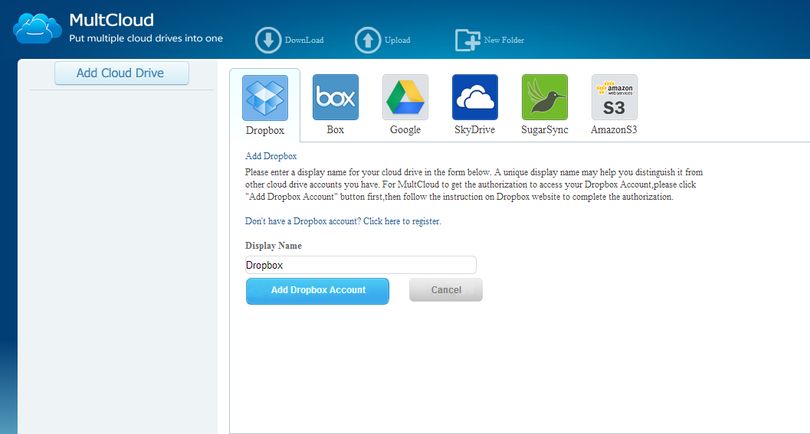
Task: Open the Dropbox register link
Action: point(343,221)
